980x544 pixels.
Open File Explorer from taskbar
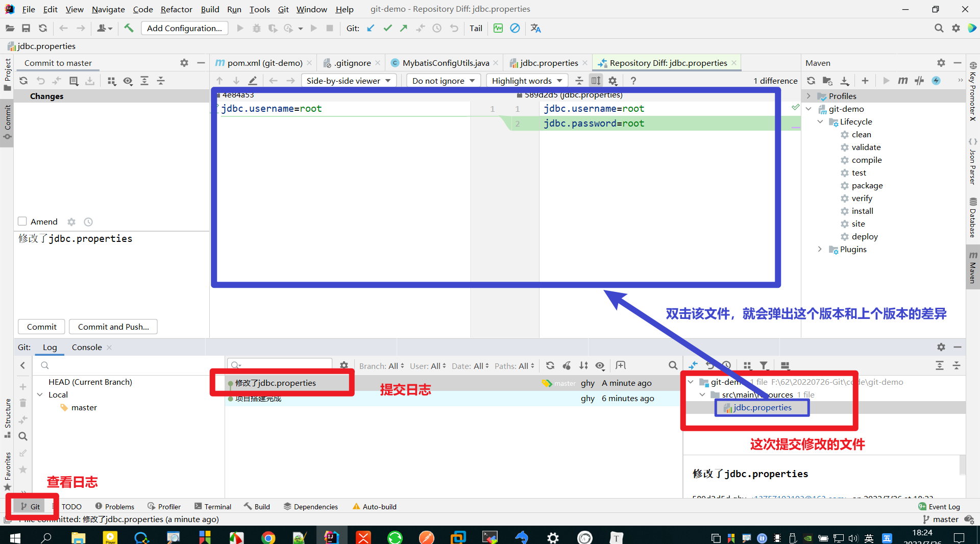coord(78,537)
